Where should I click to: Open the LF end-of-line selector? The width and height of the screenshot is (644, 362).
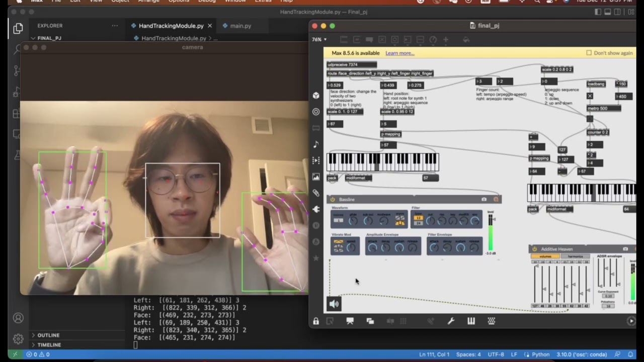tap(514, 354)
